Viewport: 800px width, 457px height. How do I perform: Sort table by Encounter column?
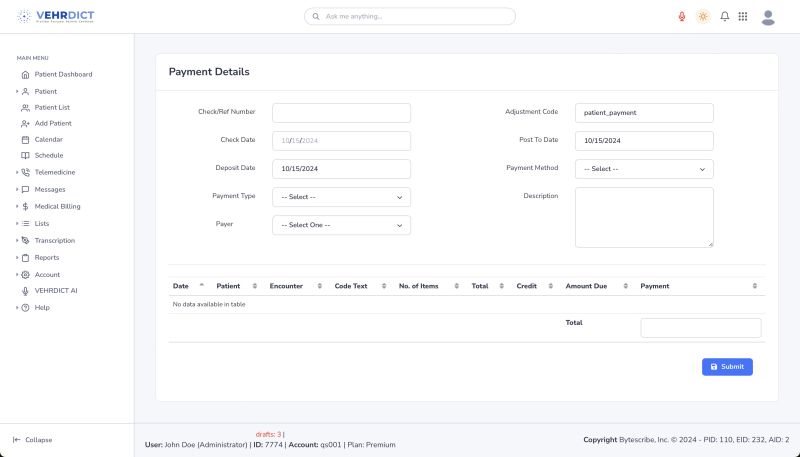tap(295, 286)
